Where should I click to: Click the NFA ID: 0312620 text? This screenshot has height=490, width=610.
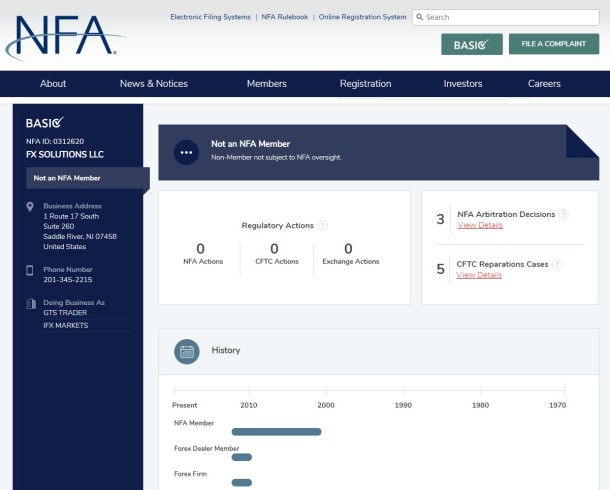tap(55, 141)
